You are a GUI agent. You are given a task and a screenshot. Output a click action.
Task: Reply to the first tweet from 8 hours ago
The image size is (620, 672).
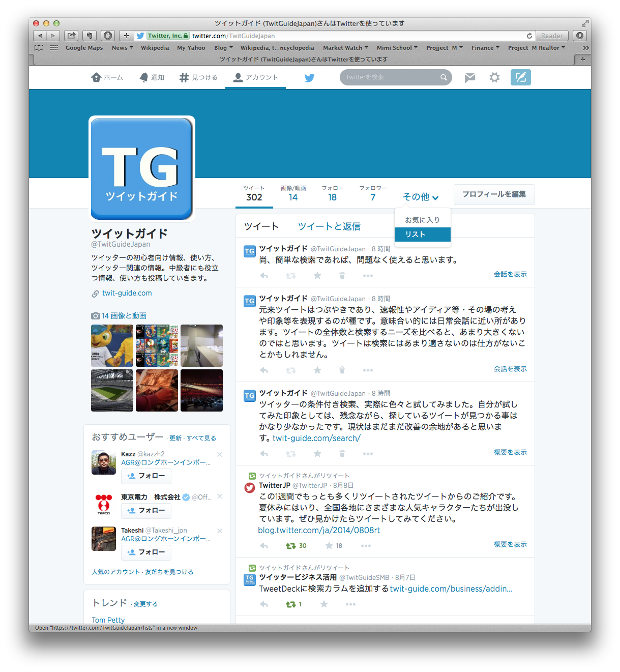[x=264, y=276]
